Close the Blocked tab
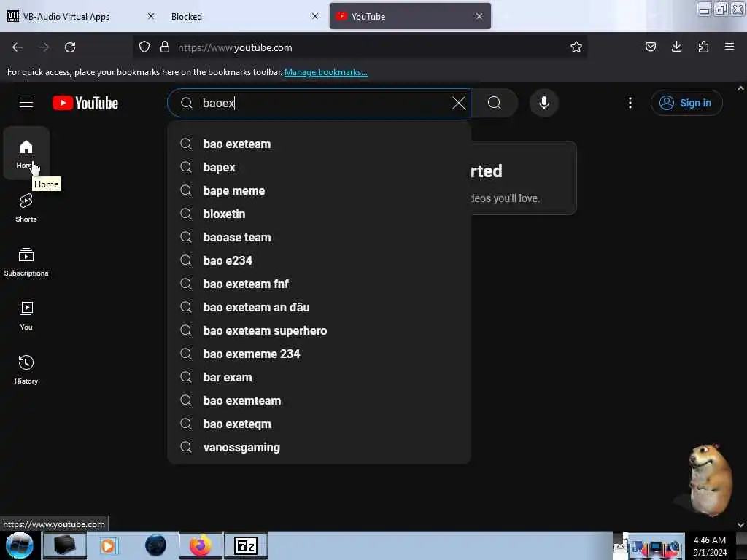The width and height of the screenshot is (747, 560). click(x=315, y=16)
